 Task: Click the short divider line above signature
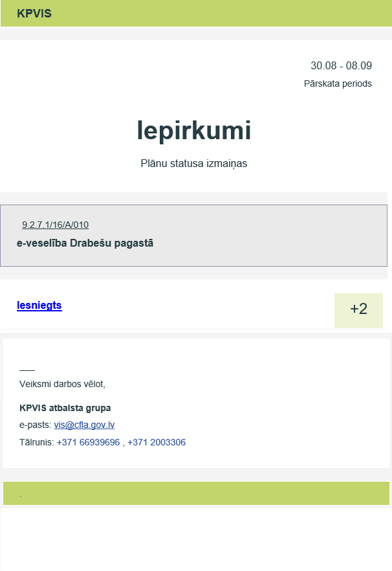coord(27,370)
